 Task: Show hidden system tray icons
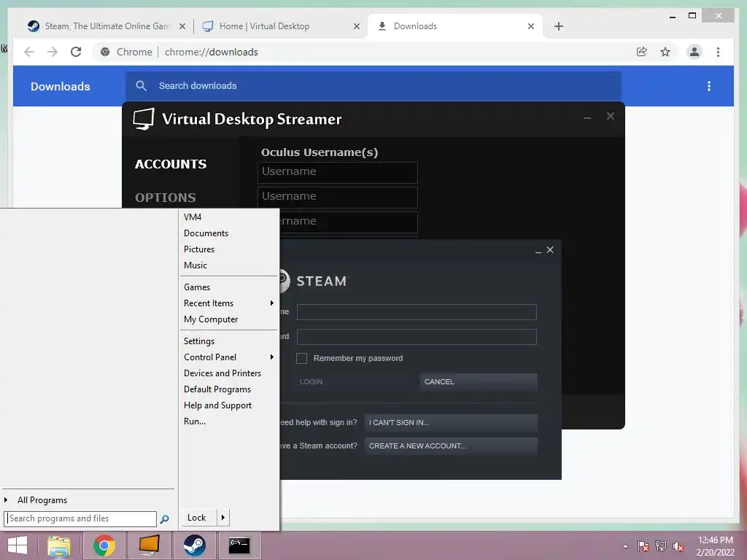pyautogui.click(x=625, y=546)
